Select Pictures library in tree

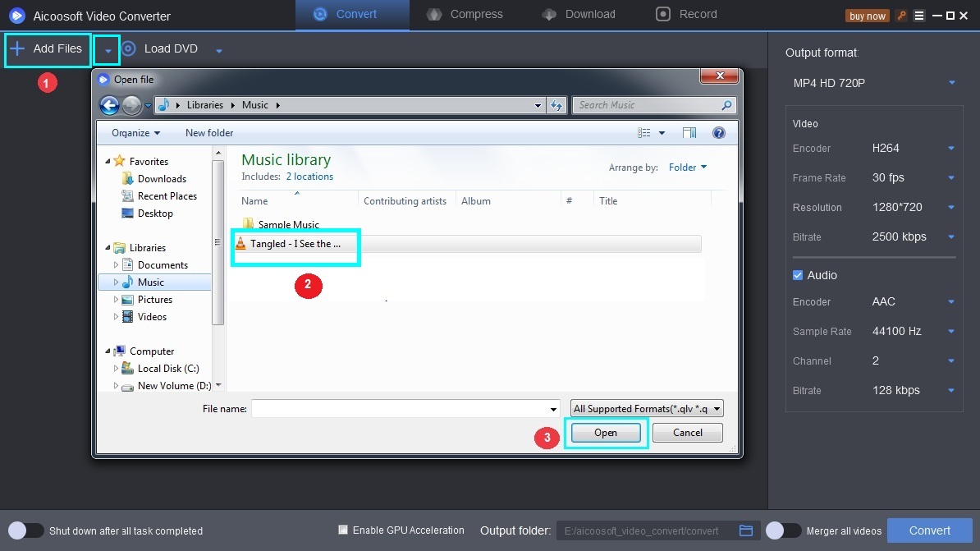pos(155,300)
